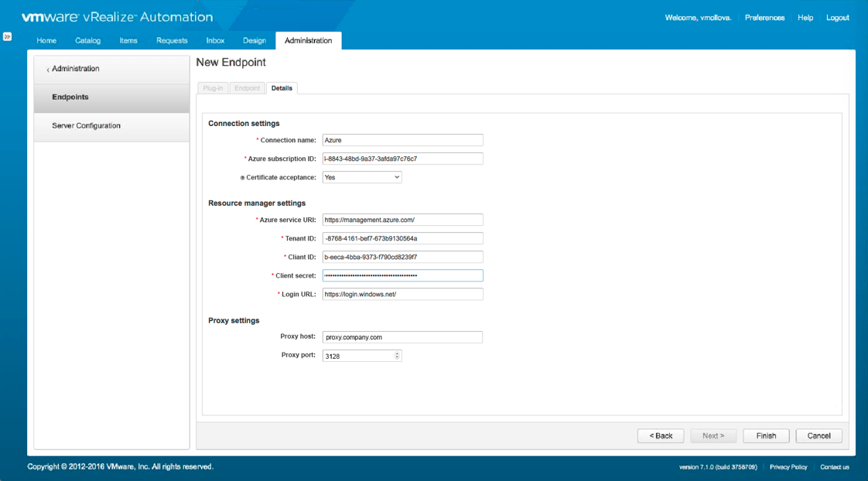
Task: Focus the Client secret password field
Action: click(402, 275)
